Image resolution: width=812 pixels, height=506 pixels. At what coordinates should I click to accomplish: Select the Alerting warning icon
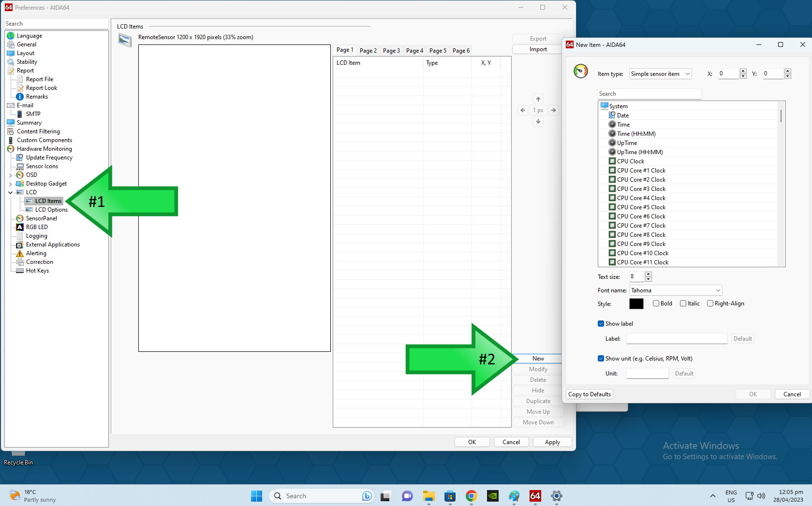pyautogui.click(x=20, y=253)
